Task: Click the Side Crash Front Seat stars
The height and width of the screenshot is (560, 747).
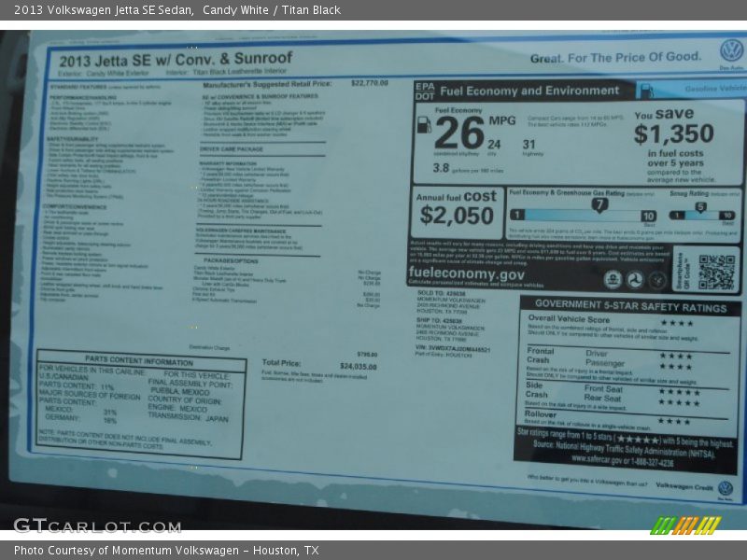Action: pos(680,392)
